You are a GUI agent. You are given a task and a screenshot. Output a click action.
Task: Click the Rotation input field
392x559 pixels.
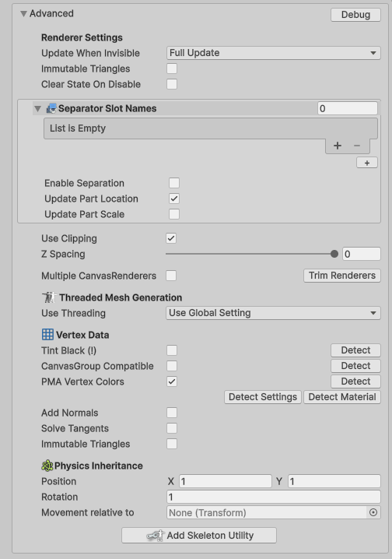click(274, 497)
